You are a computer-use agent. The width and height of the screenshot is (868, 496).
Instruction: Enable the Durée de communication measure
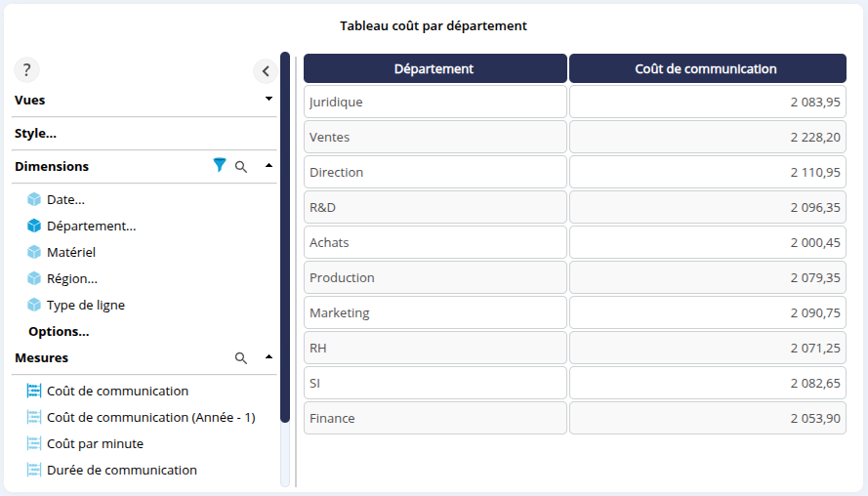point(121,470)
